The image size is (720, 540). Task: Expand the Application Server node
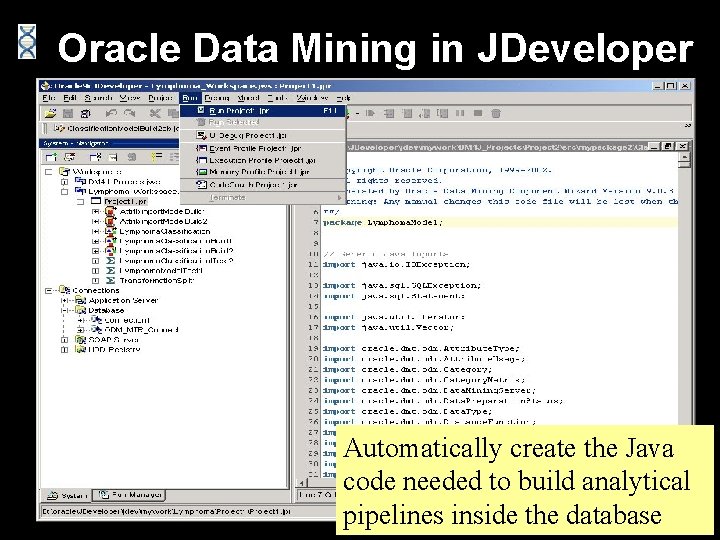click(65, 300)
